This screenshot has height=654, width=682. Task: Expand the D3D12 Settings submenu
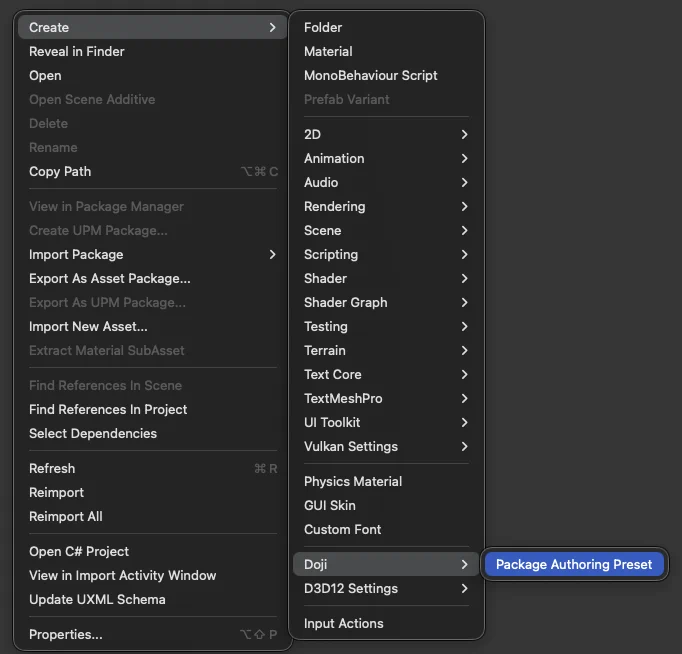coord(386,588)
